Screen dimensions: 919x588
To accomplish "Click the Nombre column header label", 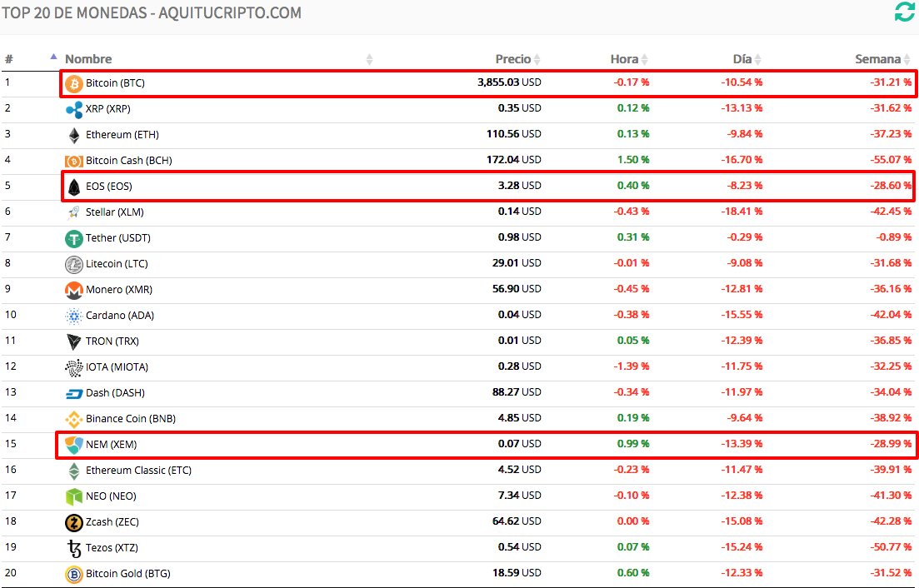I will [x=88, y=59].
